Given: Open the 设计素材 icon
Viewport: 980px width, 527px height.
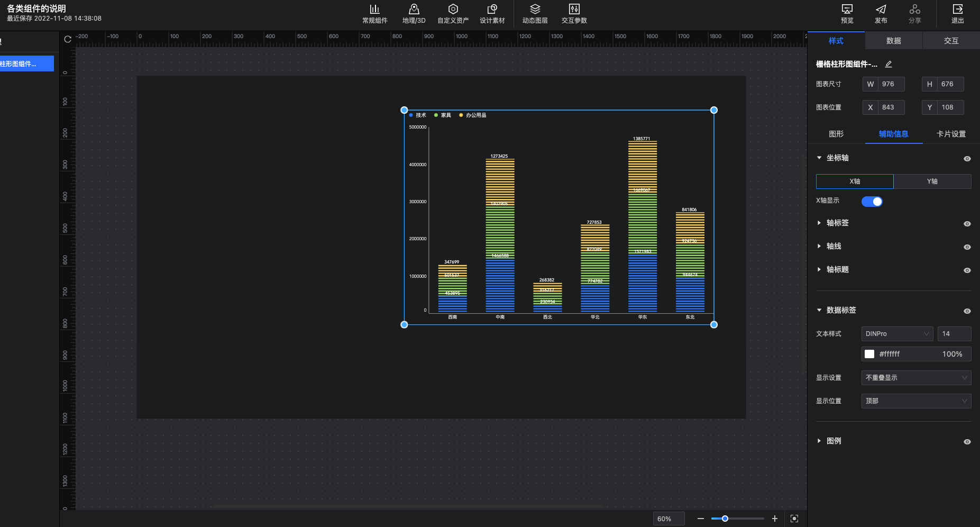Looking at the screenshot, I should pos(492,14).
